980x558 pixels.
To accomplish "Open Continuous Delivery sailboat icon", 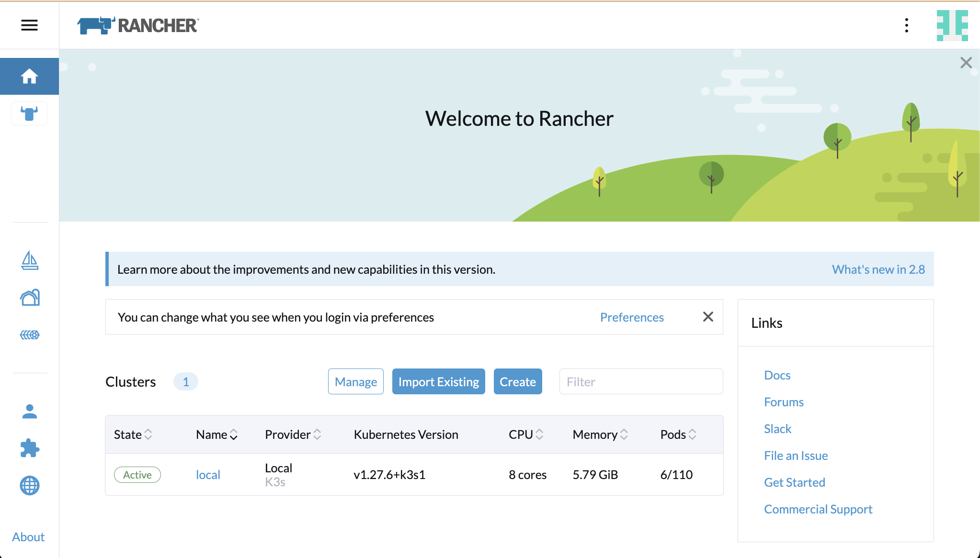I will [30, 260].
